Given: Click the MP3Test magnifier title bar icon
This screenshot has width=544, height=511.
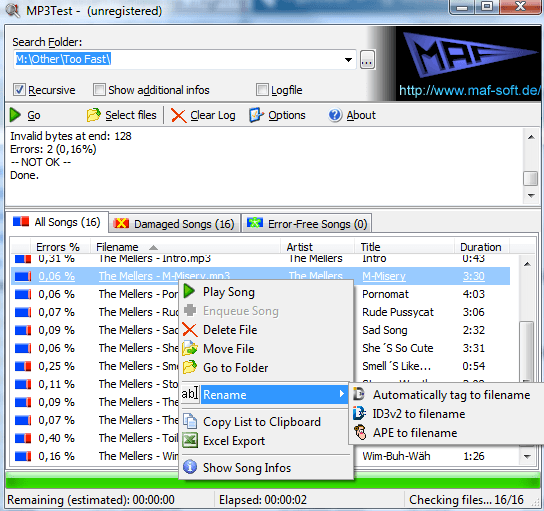Looking at the screenshot, I should pos(13,10).
